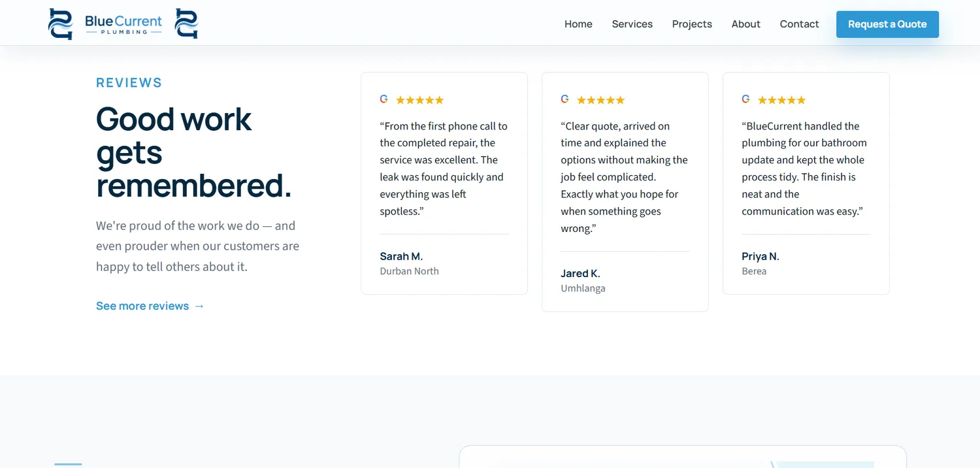Click the five stars on Sarah's review
980x468 pixels.
(x=420, y=100)
